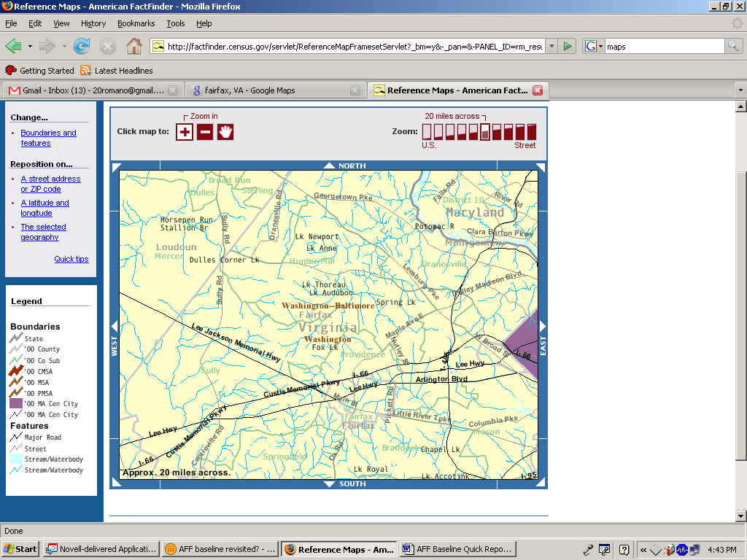Open the search engine selector dropdown

[x=594, y=46]
